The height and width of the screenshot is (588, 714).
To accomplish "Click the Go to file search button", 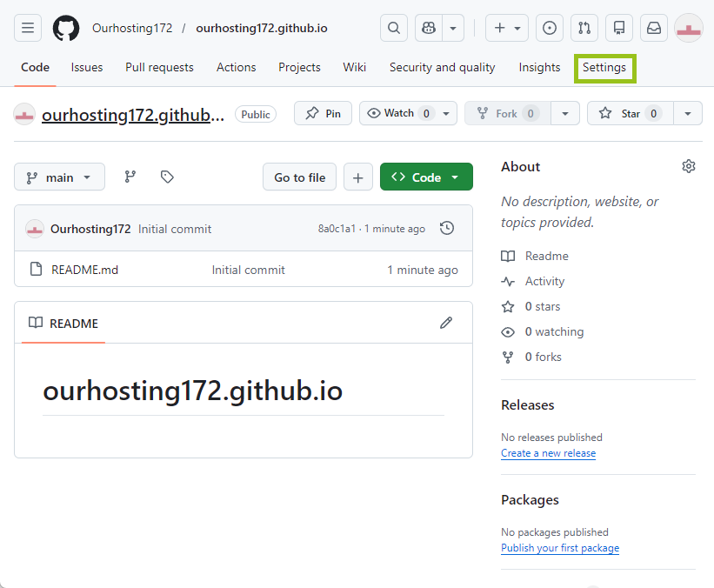I will coord(300,177).
